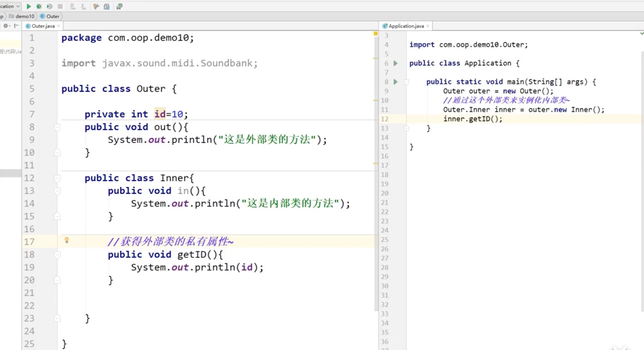
Task: Click the yellow light bulb intention icon
Action: coord(67,240)
